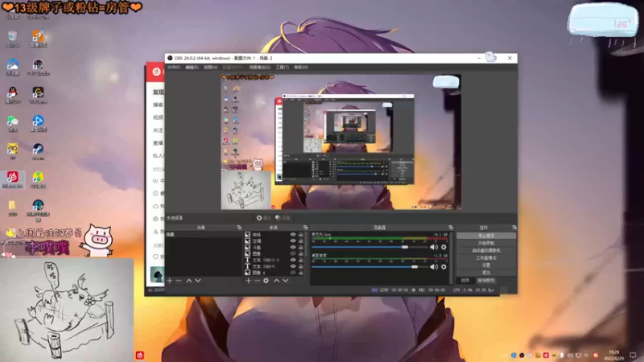Launch the WeChat desktop shortcut

click(x=12, y=123)
